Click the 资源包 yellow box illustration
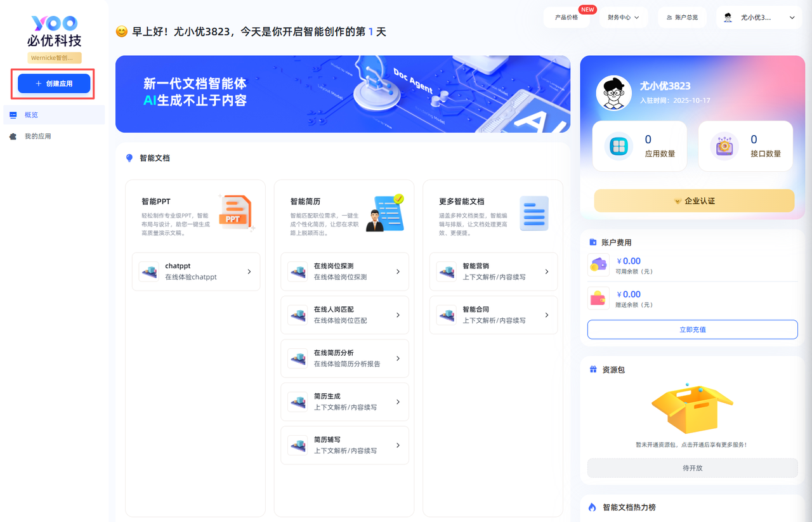Viewport: 812px width, 522px height. coord(692,409)
